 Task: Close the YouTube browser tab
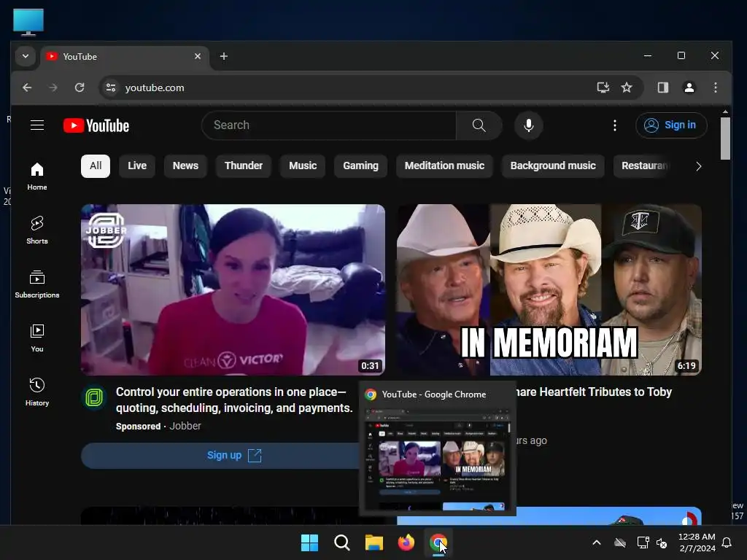[198, 56]
